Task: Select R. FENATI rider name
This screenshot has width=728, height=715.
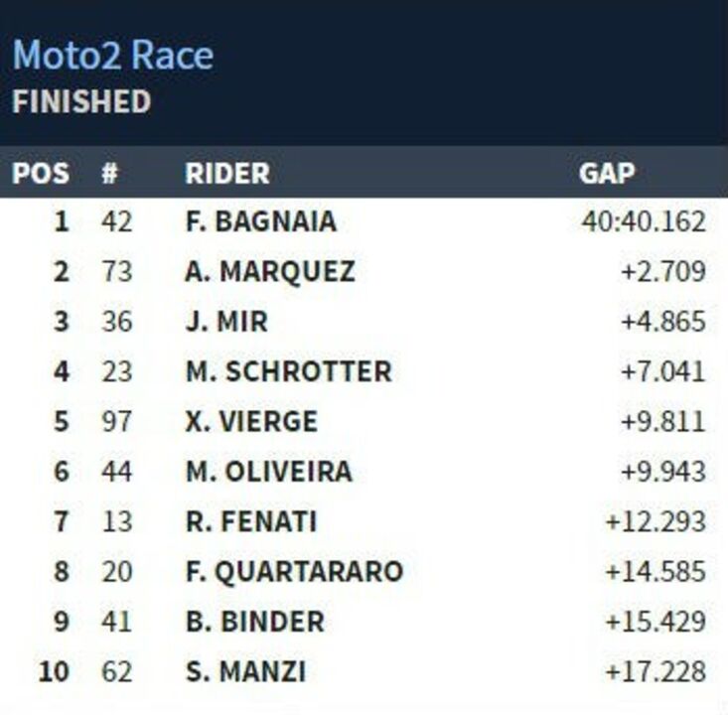Action: [251, 521]
